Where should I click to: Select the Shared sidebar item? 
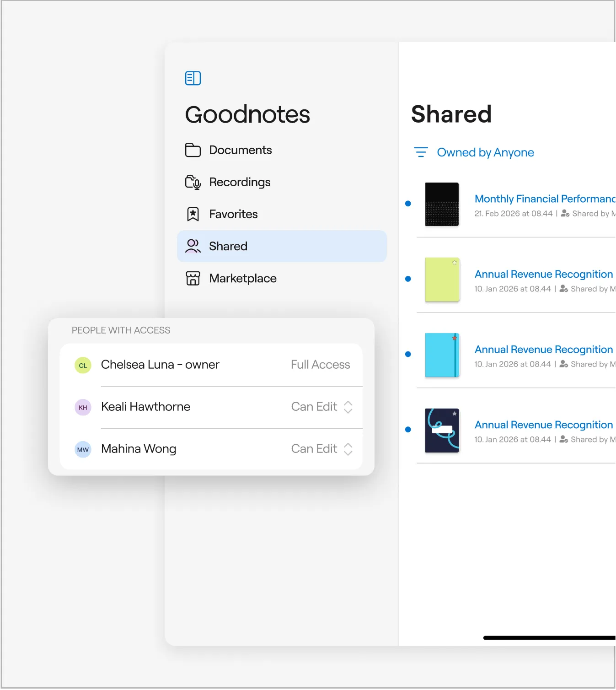[x=282, y=246]
